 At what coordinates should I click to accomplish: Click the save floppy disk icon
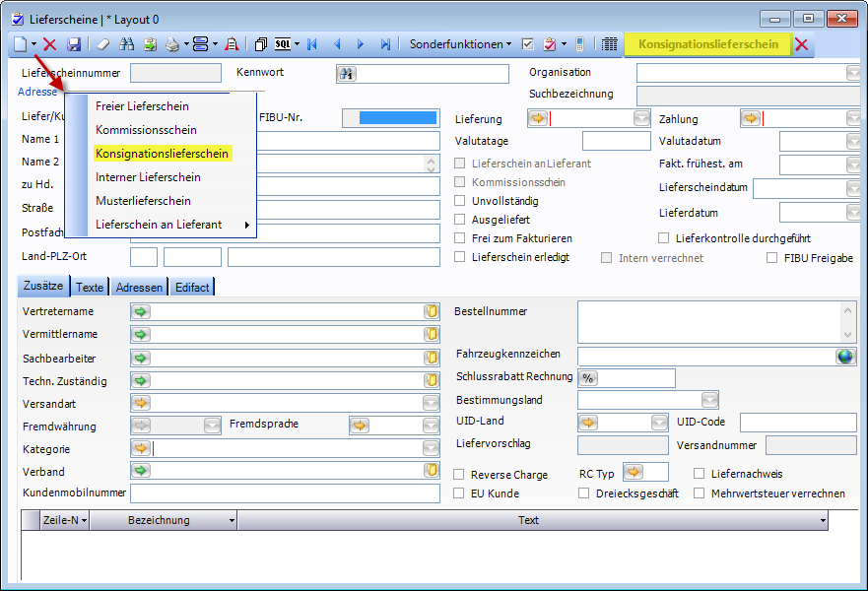(x=74, y=44)
